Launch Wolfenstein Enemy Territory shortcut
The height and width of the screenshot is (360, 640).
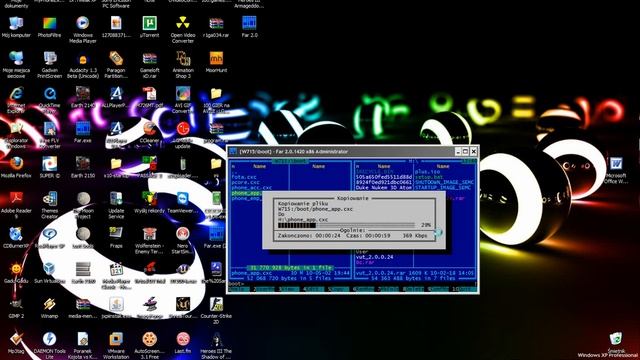[149, 240]
